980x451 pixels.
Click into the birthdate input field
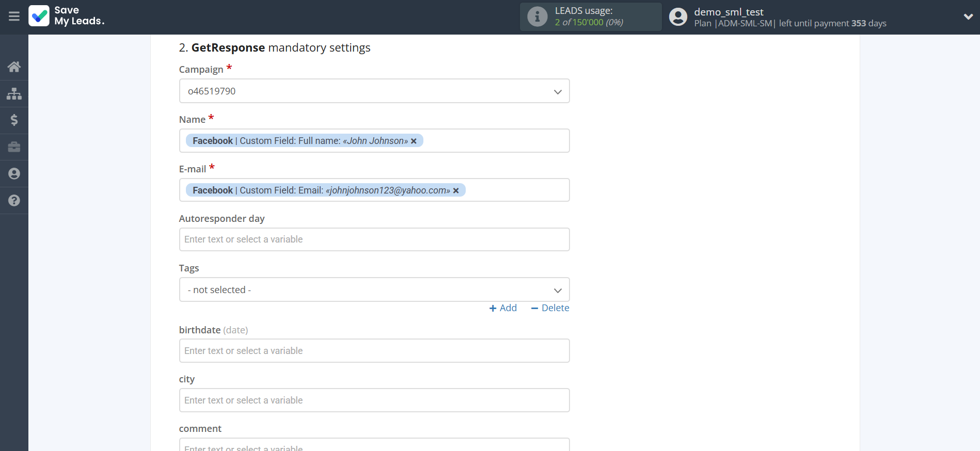pos(374,351)
